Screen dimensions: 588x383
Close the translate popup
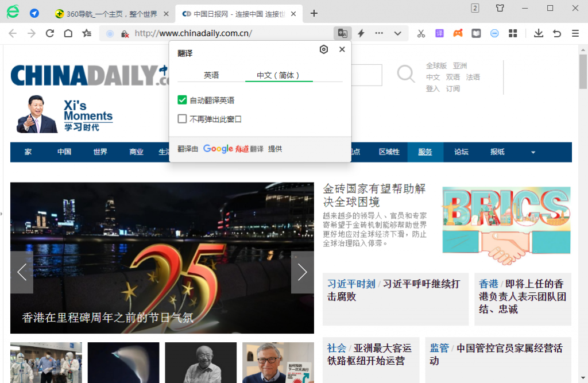[342, 49]
